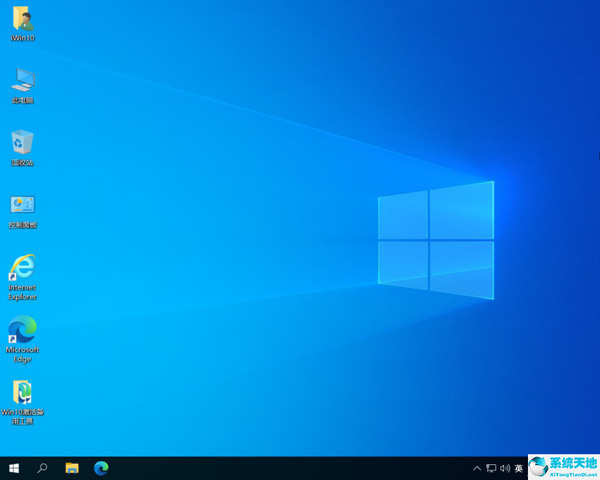This screenshot has height=480, width=600.
Task: Expand the hidden system tray icons chevron
Action: (476, 468)
